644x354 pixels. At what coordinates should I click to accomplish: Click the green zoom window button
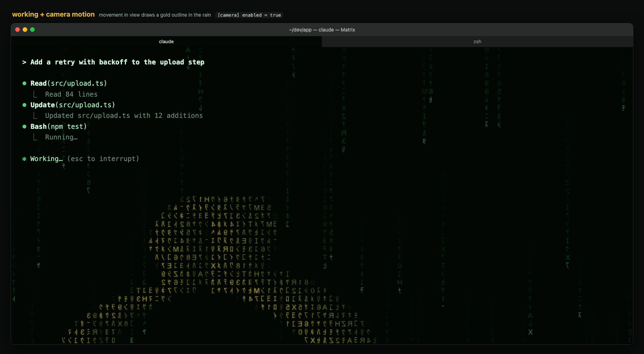click(x=32, y=30)
